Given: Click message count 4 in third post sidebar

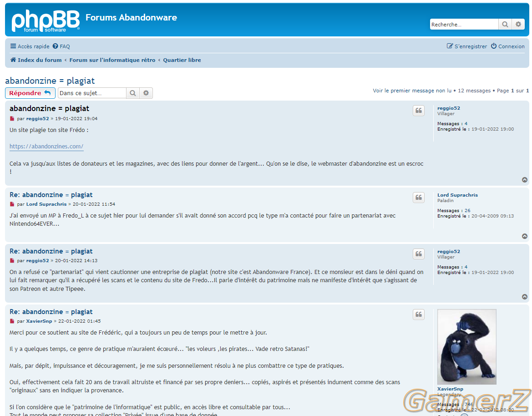Looking at the screenshot, I should pyautogui.click(x=466, y=267).
